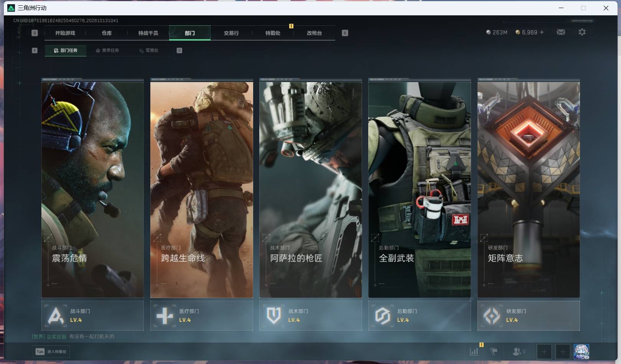Screen dimensions: 621x364
Task: Open the settings gear icon
Action: 582,32
